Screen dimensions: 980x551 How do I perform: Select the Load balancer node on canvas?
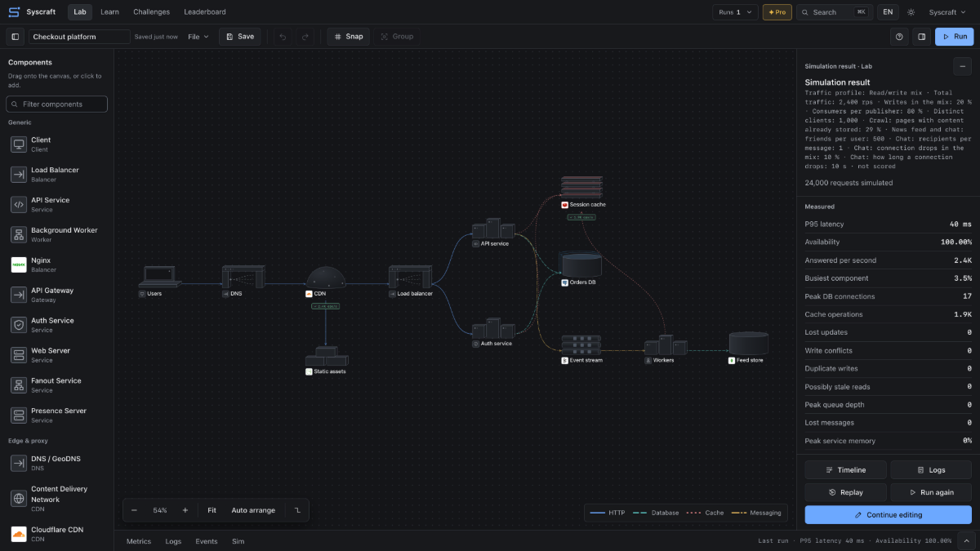pyautogui.click(x=410, y=276)
